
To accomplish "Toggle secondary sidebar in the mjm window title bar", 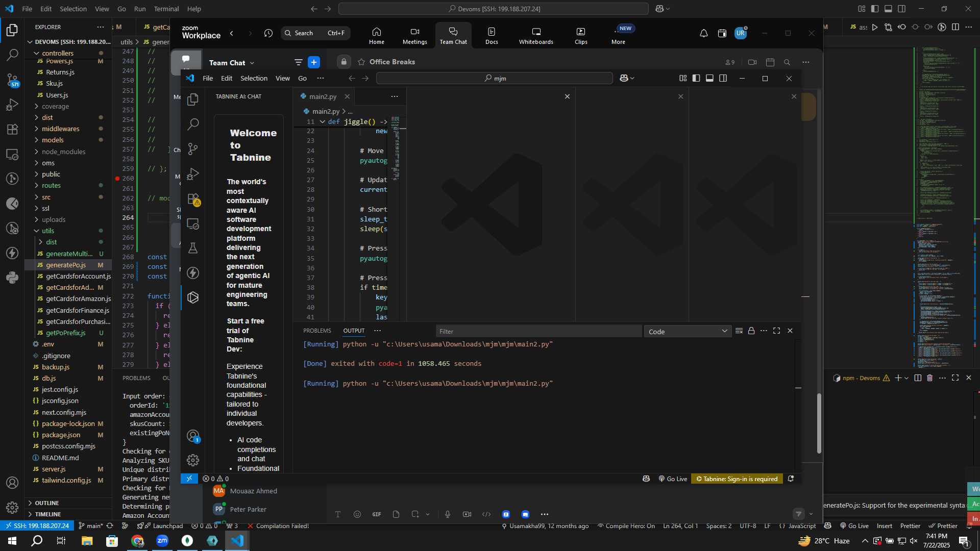I will 723,78.
